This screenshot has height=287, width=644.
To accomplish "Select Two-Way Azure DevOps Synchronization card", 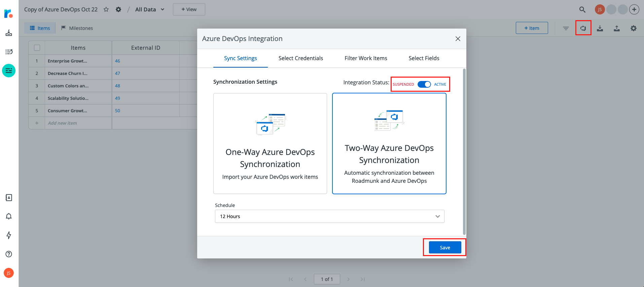I will click(389, 143).
